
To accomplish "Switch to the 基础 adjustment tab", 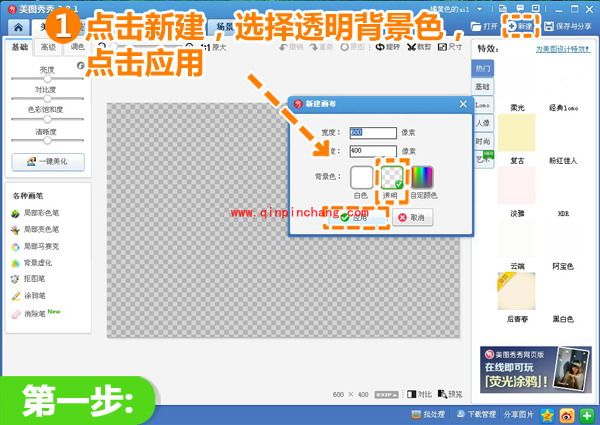I will (20, 47).
